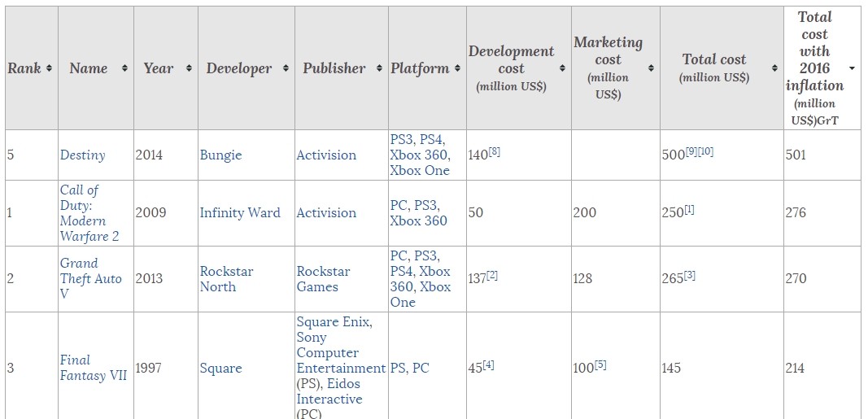
Task: Sort table by Rank column arrows
Action: click(x=50, y=68)
